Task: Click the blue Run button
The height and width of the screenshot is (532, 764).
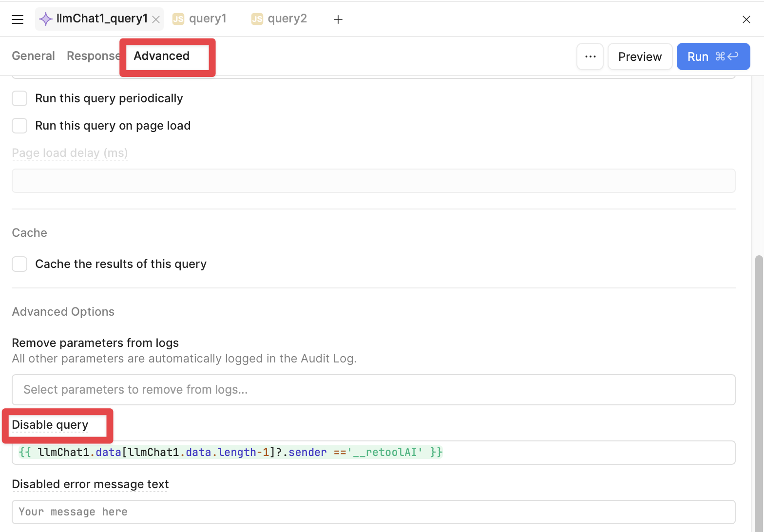Action: (713, 57)
